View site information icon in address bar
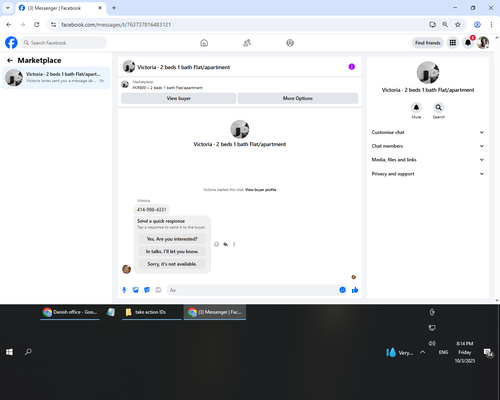Screen dimensions: 500x400 (53, 25)
